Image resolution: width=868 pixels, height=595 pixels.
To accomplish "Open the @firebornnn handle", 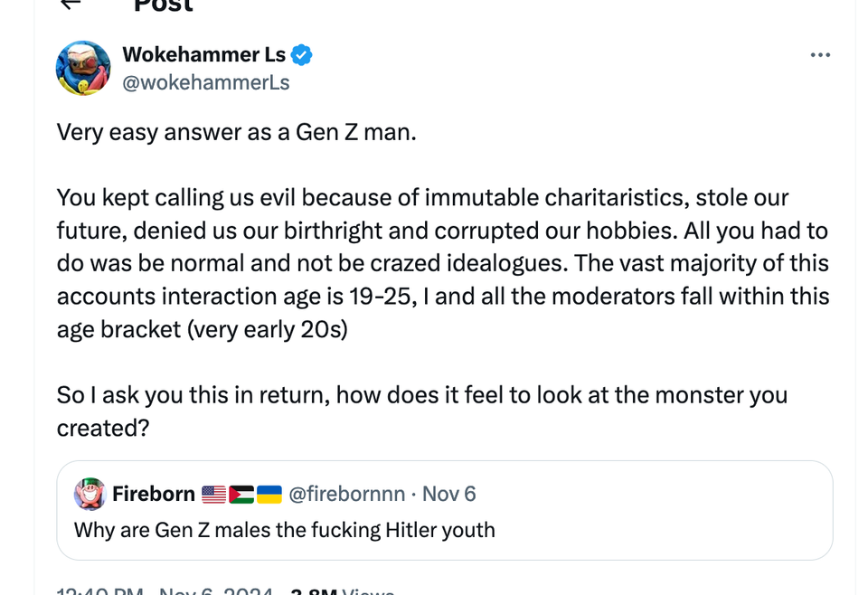I will point(346,494).
